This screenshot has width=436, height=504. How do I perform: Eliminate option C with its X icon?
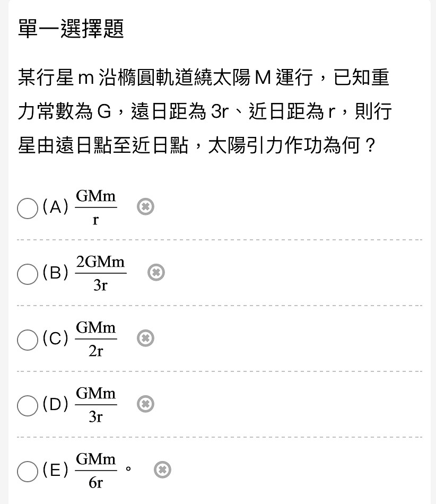(x=145, y=338)
